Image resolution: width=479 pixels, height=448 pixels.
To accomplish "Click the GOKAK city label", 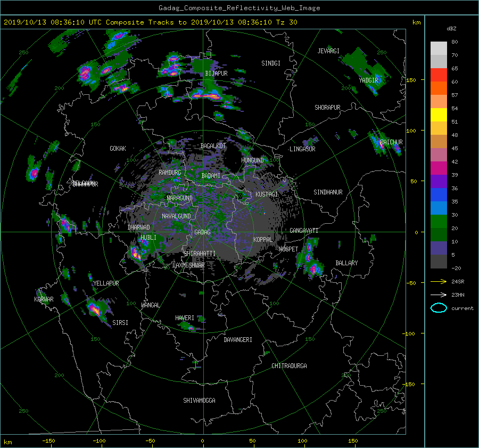I will (x=118, y=149).
